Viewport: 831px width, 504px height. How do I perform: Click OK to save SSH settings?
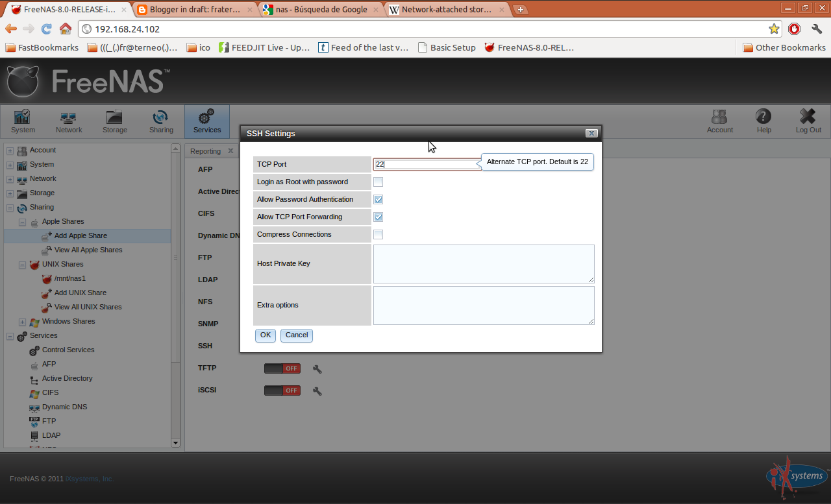(x=265, y=335)
